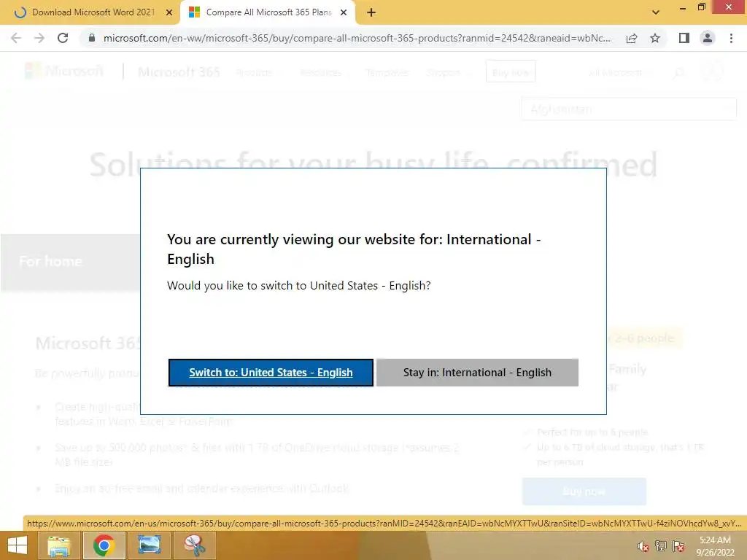Click the muted volume tray icon
The width and height of the screenshot is (747, 560).
[643, 547]
